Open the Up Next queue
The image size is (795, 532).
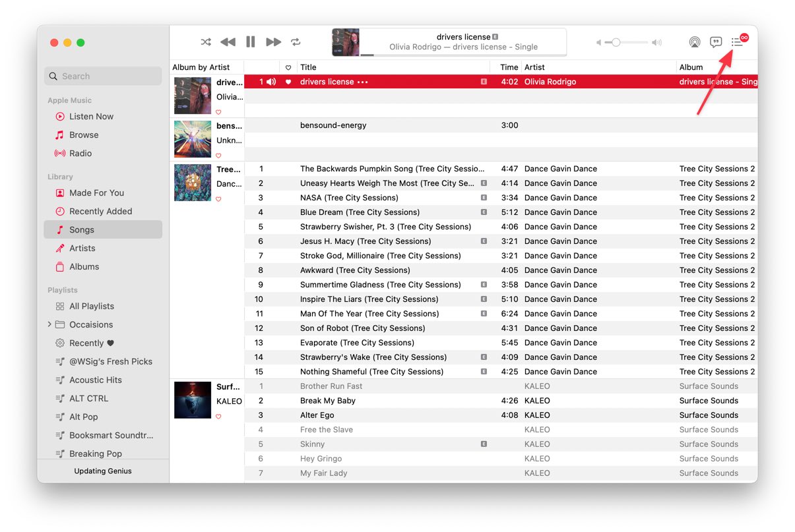737,42
